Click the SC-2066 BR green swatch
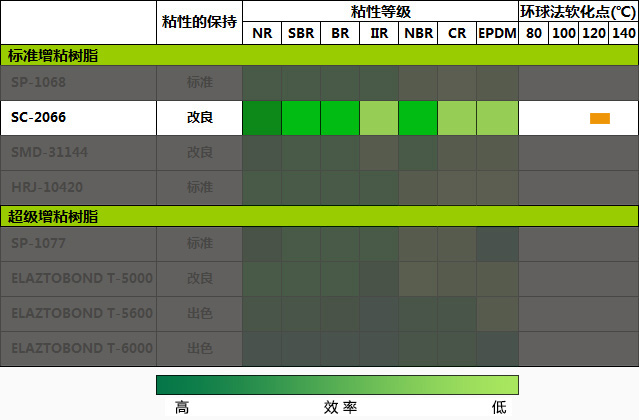Image resolution: width=639 pixels, height=420 pixels. 340,118
